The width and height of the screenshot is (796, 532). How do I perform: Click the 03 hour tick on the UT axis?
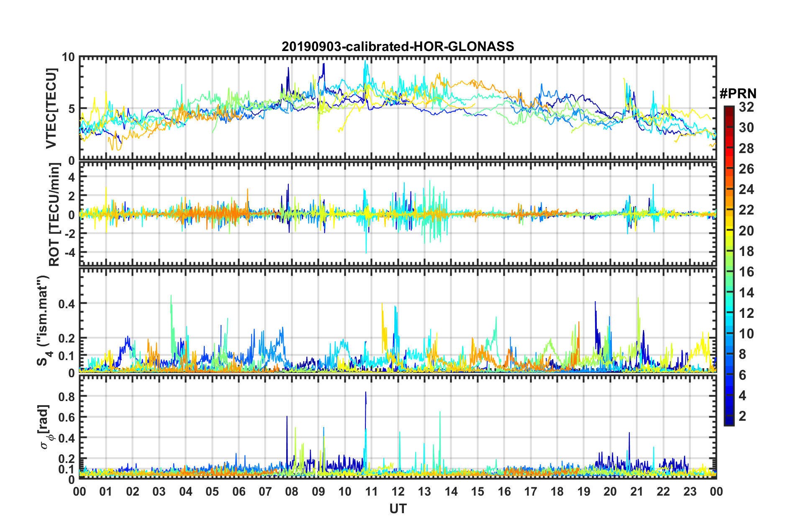point(159,491)
